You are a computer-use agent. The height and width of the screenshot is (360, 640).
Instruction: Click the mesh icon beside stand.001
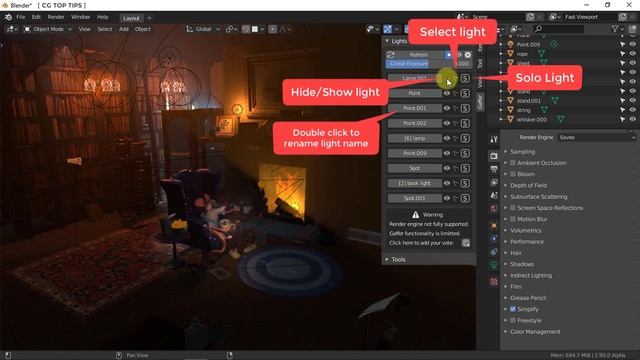coord(555,100)
